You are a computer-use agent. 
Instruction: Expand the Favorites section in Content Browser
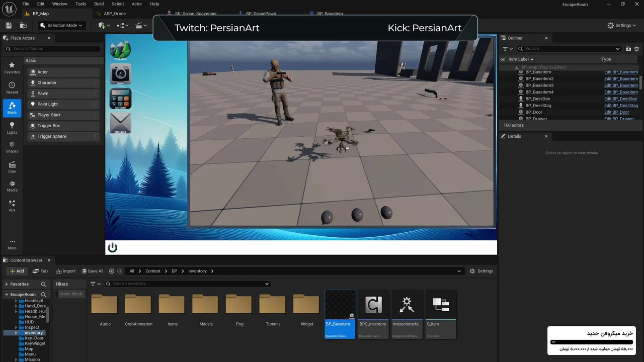7,284
